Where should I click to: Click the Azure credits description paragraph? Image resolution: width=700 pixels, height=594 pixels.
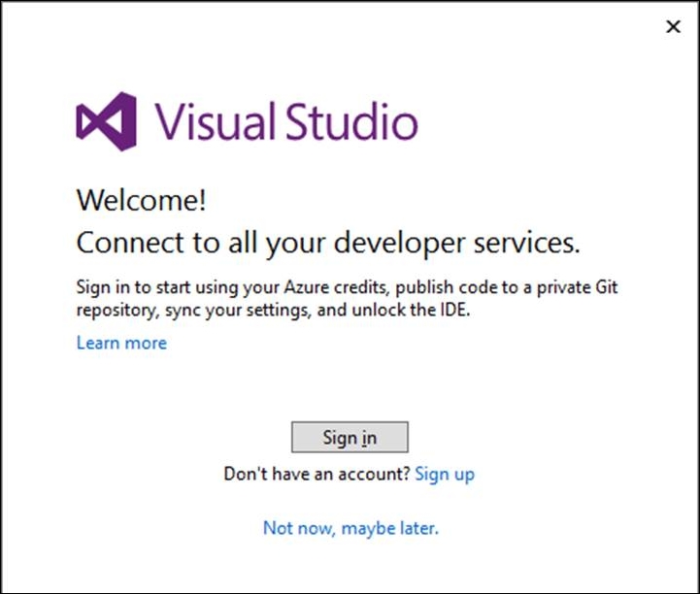[x=347, y=298]
